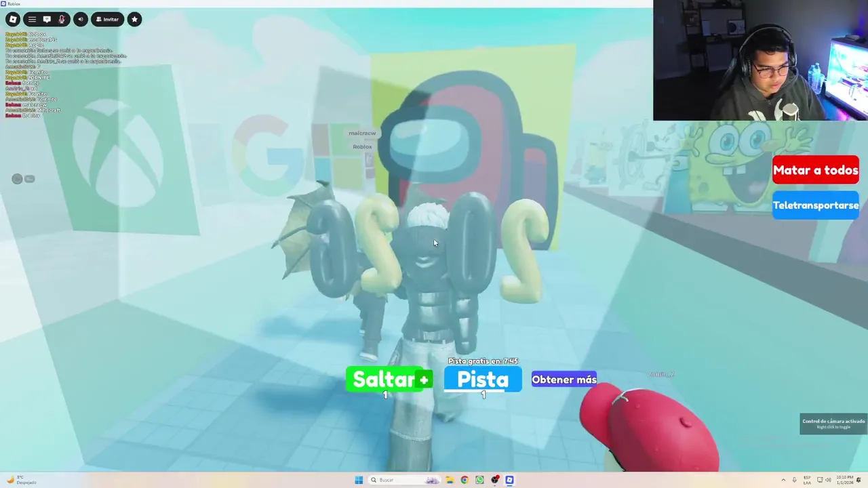868x488 pixels.
Task: Open WhatsApp from the taskbar
Action: [479, 480]
